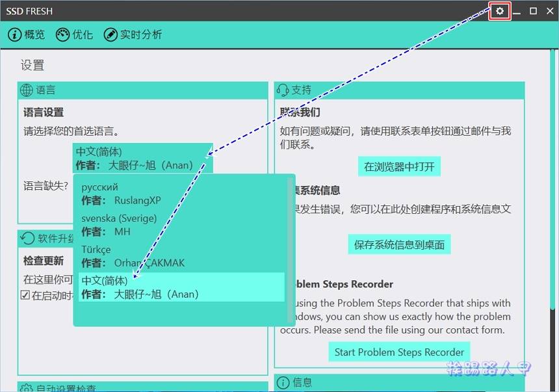This screenshot has height=392, width=559.
Task: Maximize the SSD FRESH window
Action: [534, 11]
